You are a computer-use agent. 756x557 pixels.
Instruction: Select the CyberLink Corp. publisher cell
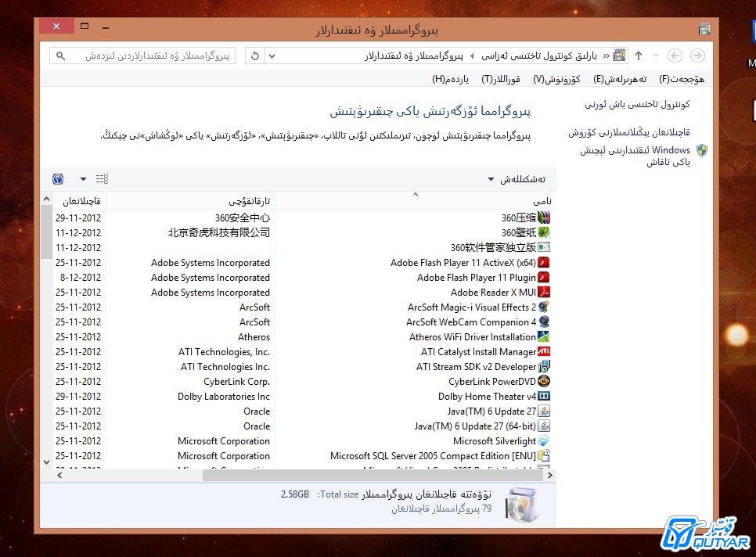236,382
